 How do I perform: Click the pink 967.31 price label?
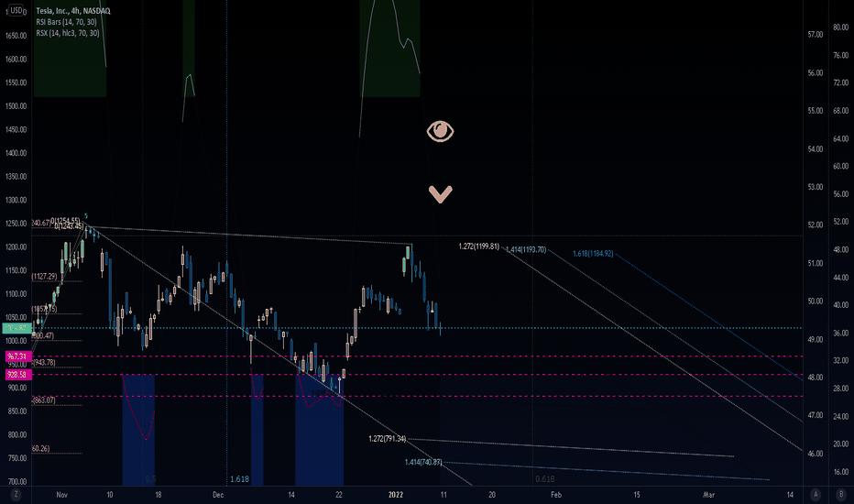[18, 356]
